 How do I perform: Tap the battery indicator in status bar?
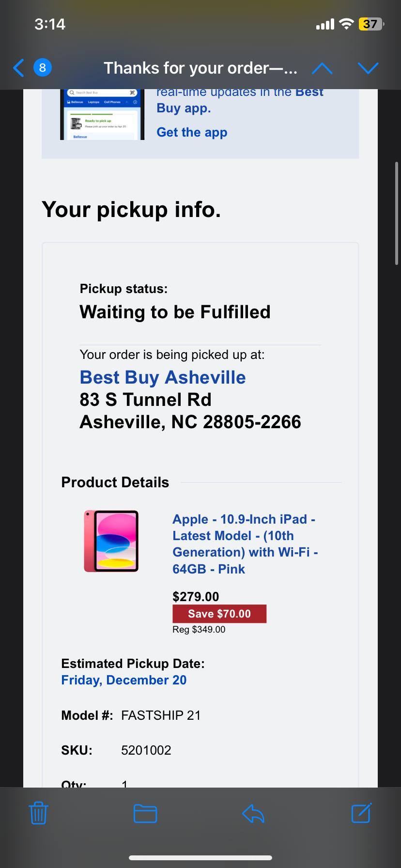tap(370, 24)
